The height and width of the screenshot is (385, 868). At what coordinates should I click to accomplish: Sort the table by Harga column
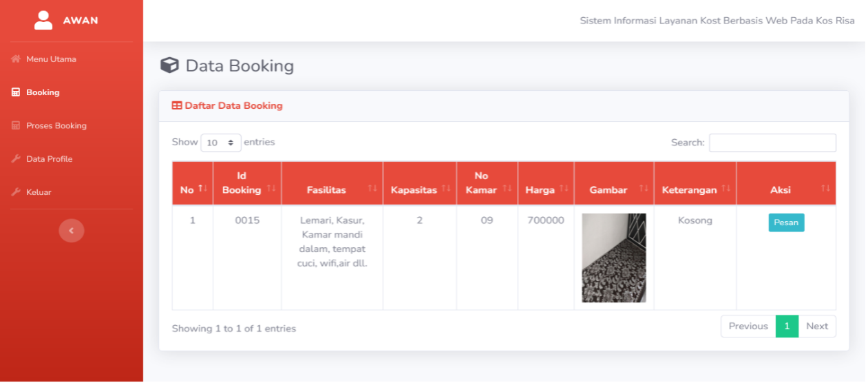tap(546, 183)
